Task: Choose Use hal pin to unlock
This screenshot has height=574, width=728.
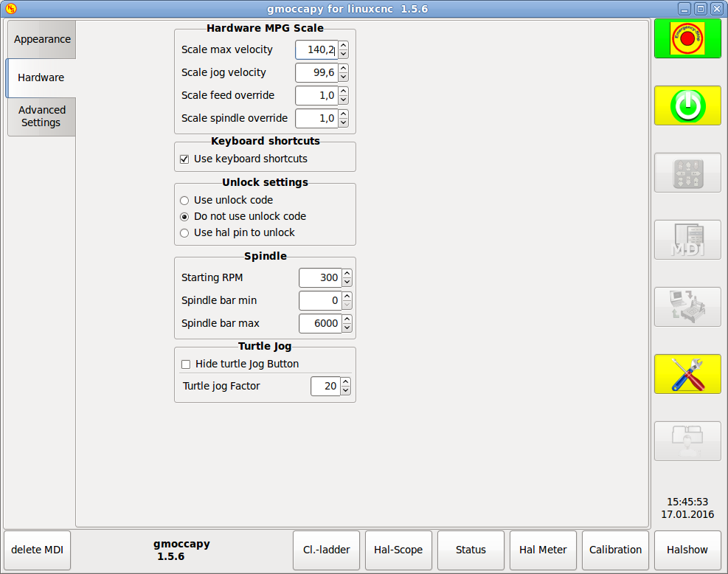Action: [x=184, y=233]
